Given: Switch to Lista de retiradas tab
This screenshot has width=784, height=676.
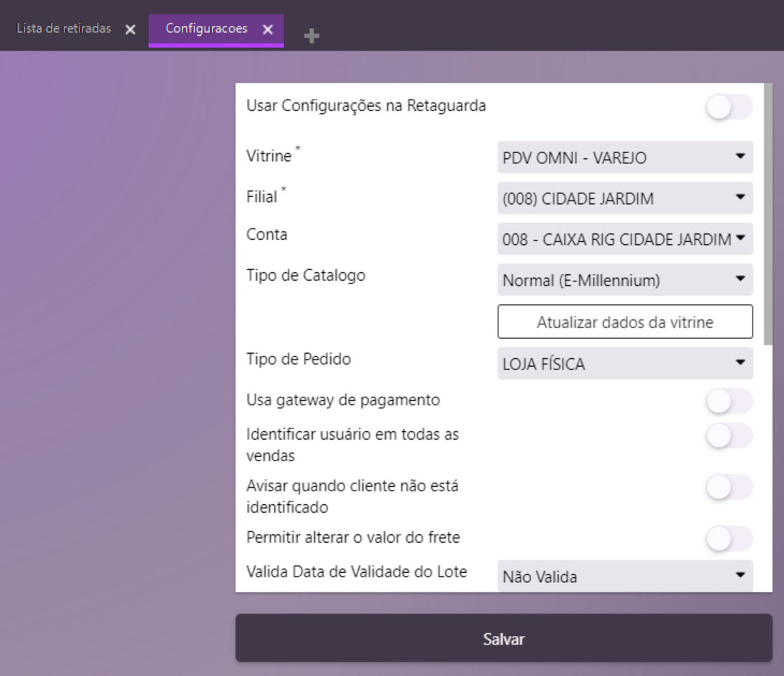Looking at the screenshot, I should [x=64, y=29].
